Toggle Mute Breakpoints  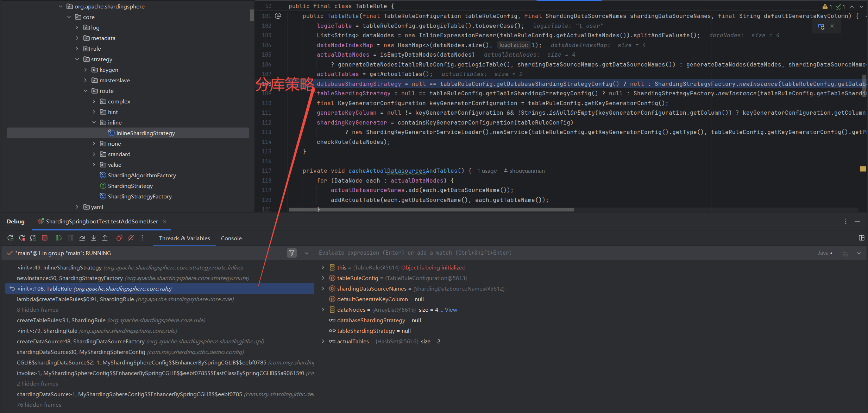point(131,238)
